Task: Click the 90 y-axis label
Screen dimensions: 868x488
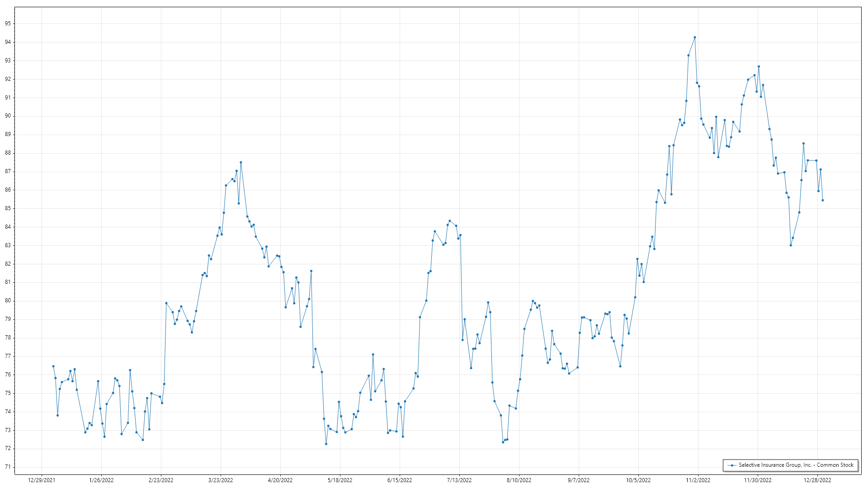Action: click(x=8, y=116)
